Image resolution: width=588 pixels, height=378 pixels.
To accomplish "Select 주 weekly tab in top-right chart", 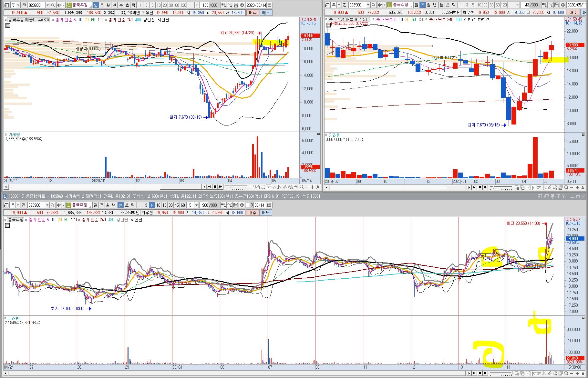I will [x=422, y=5].
